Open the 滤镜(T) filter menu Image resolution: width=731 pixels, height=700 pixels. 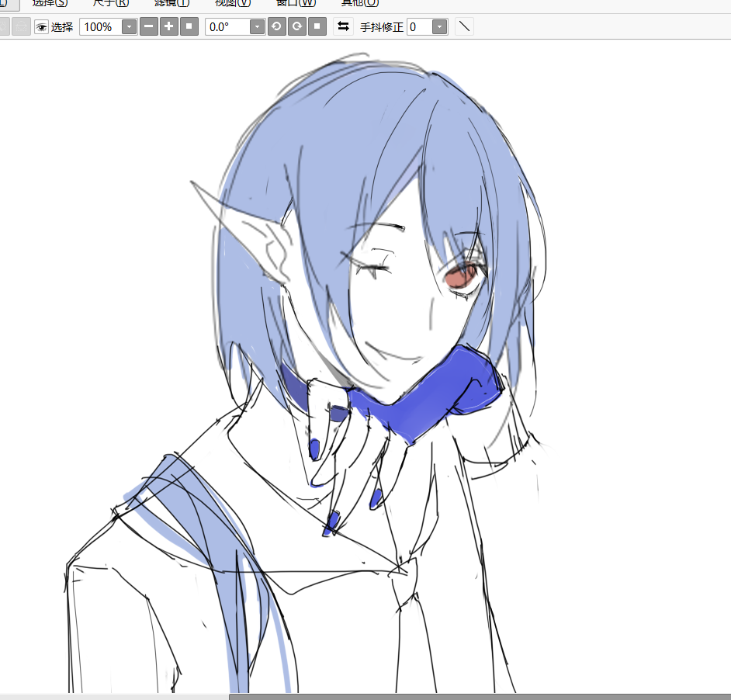tap(171, 3)
